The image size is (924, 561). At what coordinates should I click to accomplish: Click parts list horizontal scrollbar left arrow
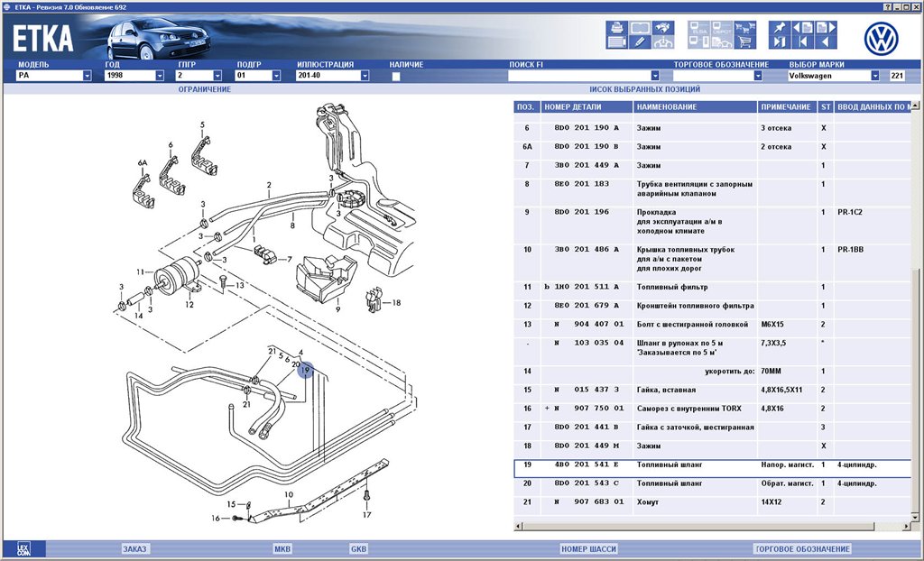(x=519, y=526)
